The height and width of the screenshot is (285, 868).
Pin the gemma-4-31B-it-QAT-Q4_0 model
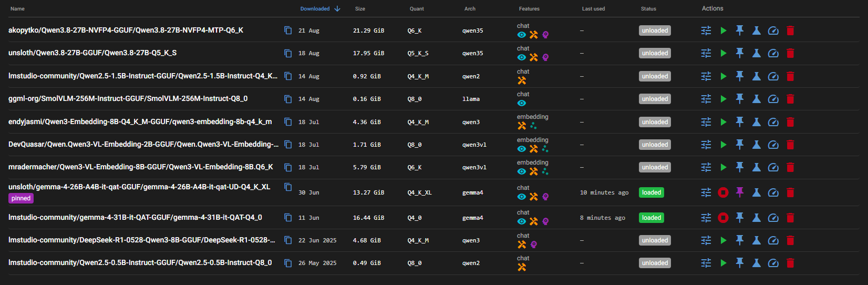740,218
